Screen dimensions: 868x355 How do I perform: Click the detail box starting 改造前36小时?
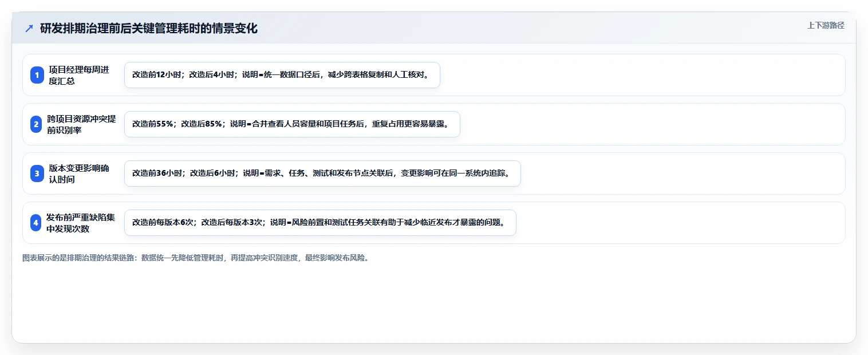pos(322,173)
